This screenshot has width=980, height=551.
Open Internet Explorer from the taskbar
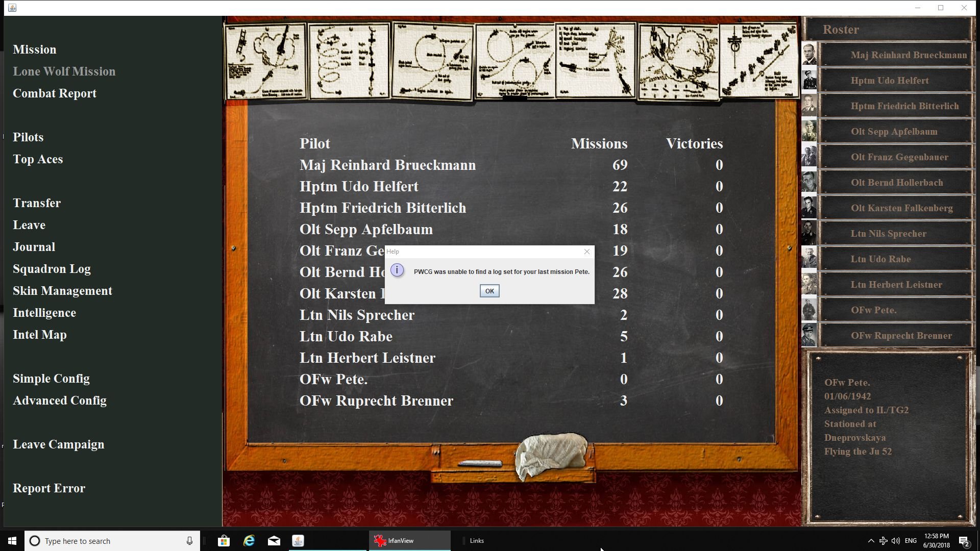(x=249, y=541)
